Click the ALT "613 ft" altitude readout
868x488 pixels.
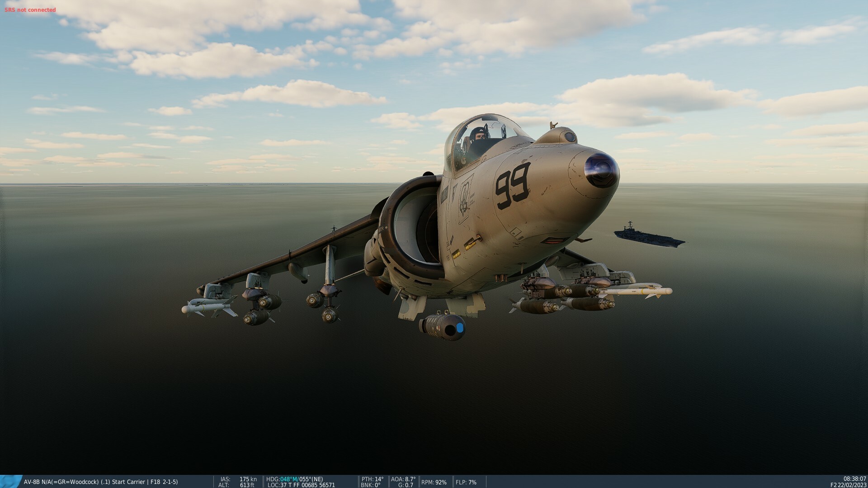(247, 485)
